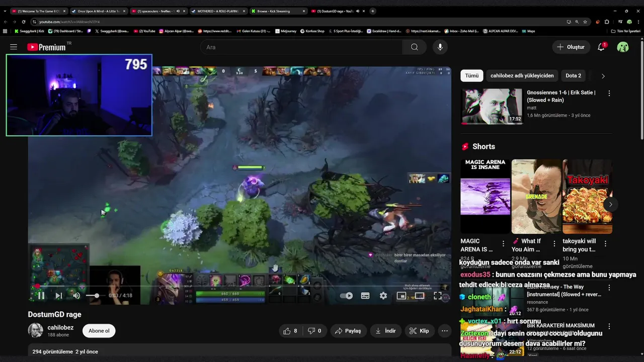Open Excalidraw bookmark
This screenshot has width=644, height=362.
pos(384,31)
